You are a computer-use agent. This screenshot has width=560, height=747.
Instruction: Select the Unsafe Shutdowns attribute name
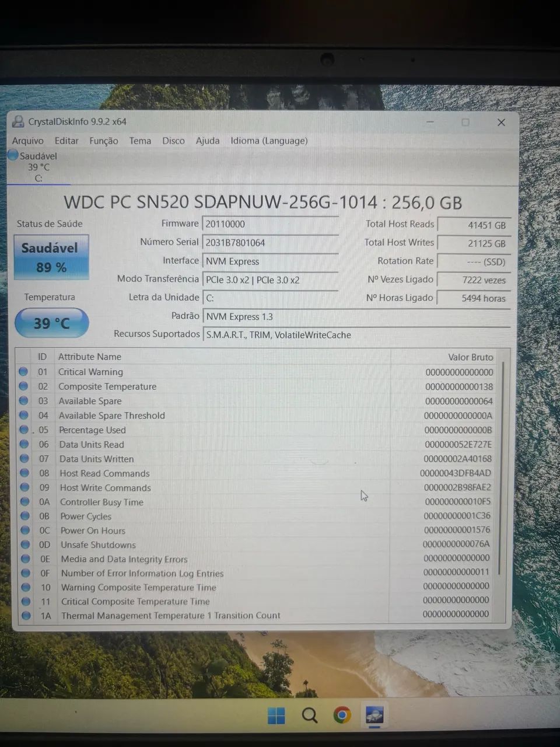click(x=98, y=545)
